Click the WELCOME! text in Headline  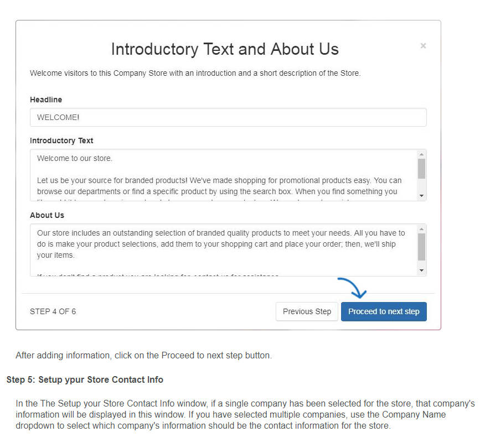point(58,117)
